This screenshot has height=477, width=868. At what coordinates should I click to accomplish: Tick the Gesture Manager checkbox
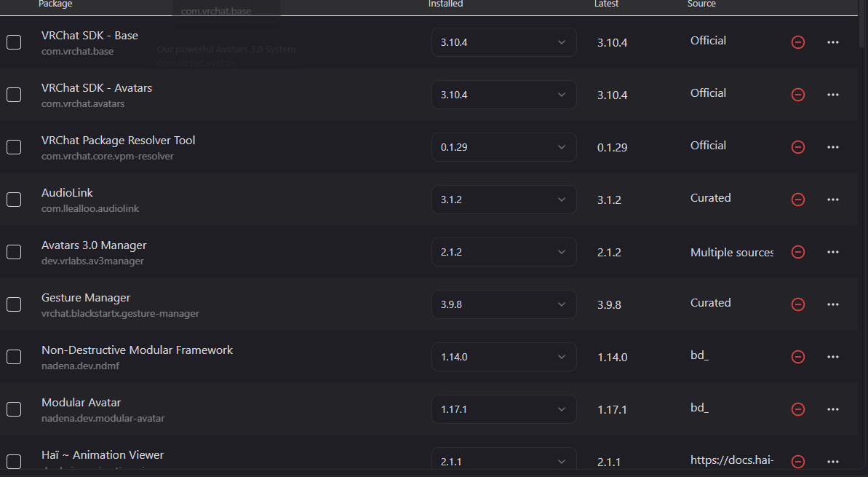[x=14, y=304]
